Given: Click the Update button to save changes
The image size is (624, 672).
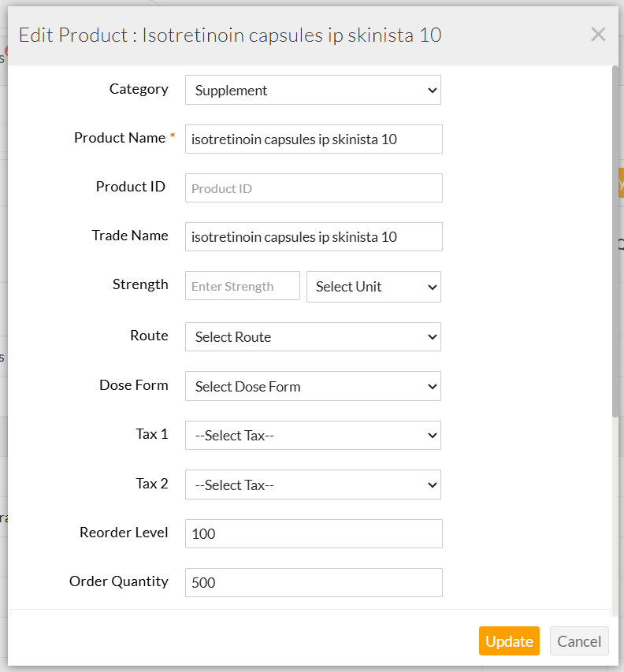Looking at the screenshot, I should coord(509,640).
